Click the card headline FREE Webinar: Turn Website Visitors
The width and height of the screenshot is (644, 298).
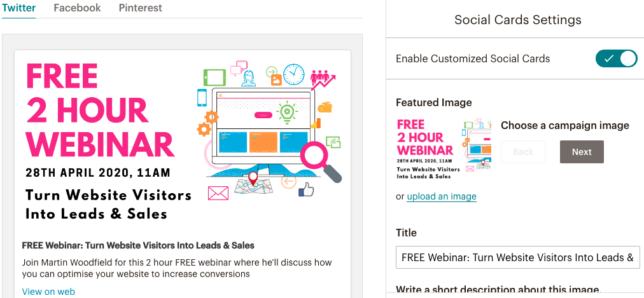click(x=138, y=245)
